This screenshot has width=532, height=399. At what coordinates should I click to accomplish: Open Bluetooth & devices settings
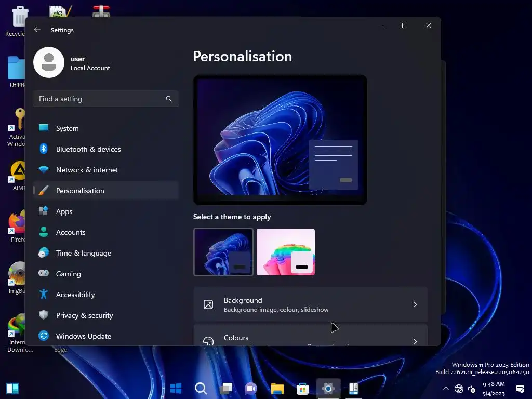coord(106,149)
